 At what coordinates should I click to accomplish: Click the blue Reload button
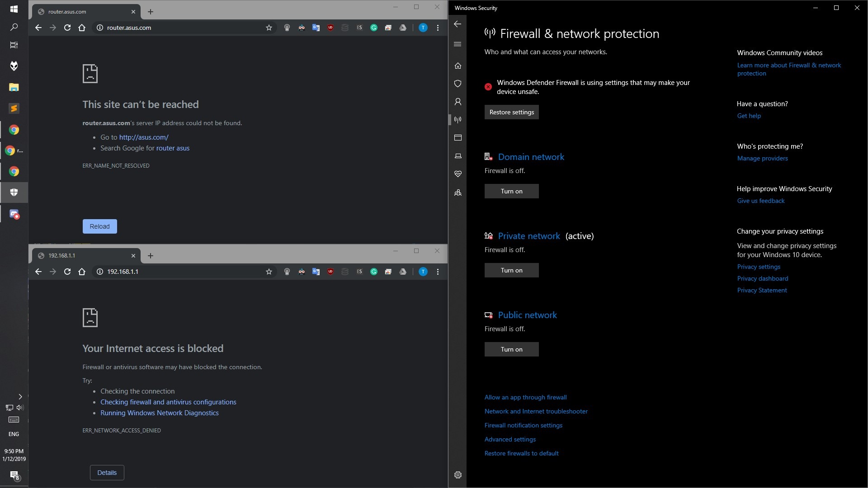click(x=99, y=226)
